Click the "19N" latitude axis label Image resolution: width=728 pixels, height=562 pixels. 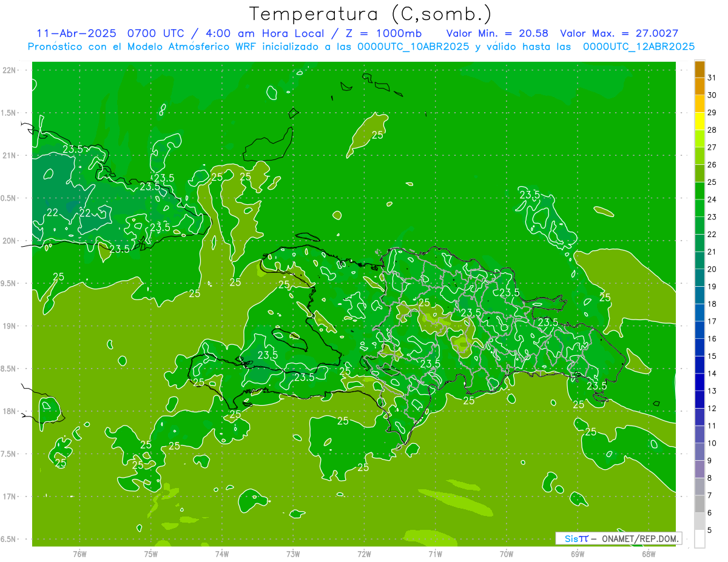(x=9, y=326)
